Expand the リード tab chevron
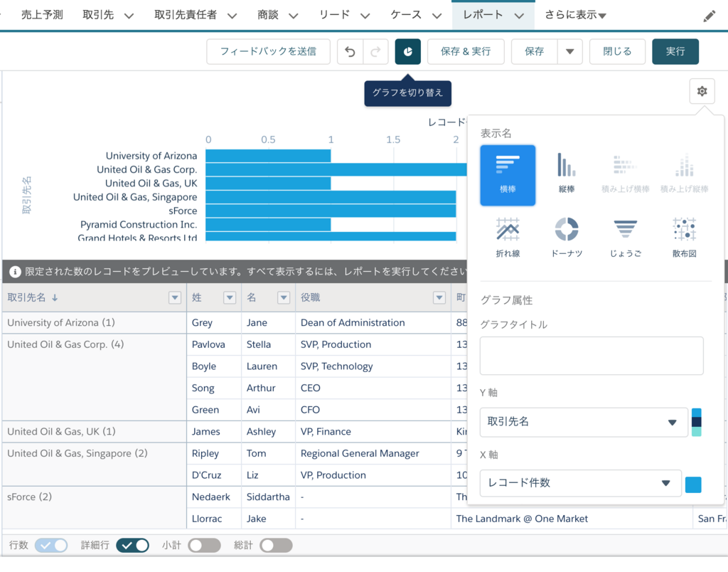Viewport: 728px width, 572px height. [365, 16]
